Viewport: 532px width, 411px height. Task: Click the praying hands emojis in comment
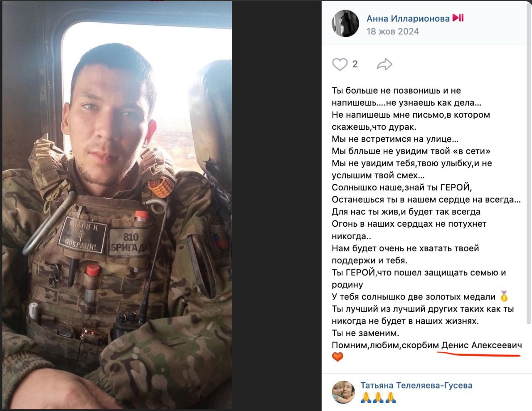(378, 398)
